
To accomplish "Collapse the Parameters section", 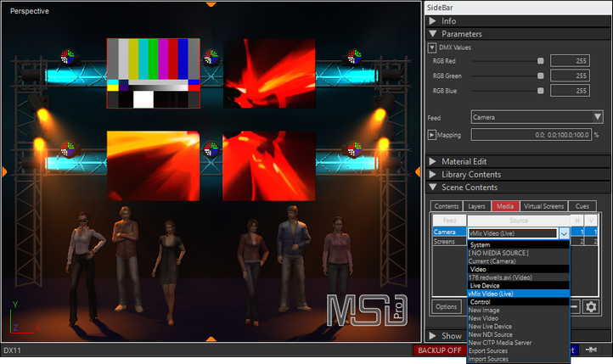I will coord(435,34).
